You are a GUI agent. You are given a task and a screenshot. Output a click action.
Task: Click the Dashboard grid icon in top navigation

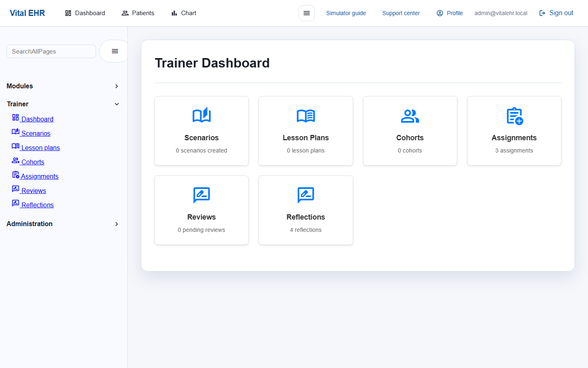[x=68, y=13]
